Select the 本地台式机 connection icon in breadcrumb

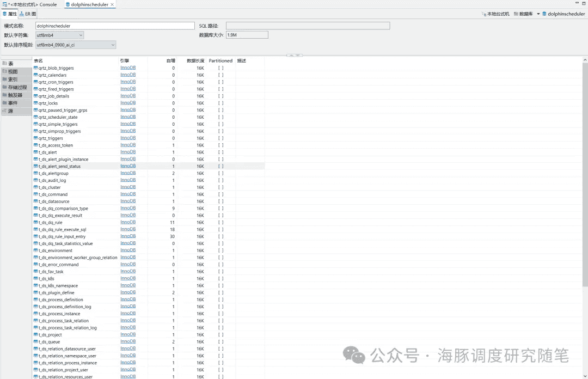tap(484, 14)
